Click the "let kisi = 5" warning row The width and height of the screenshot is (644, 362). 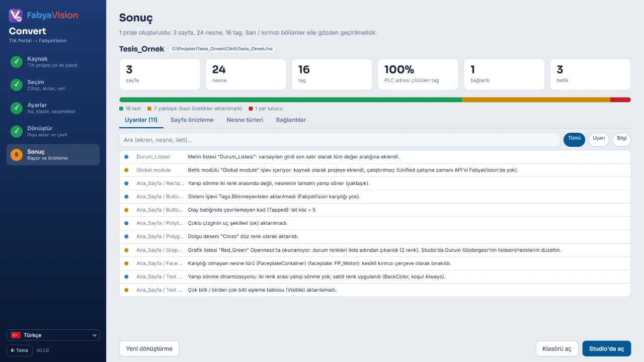375,210
